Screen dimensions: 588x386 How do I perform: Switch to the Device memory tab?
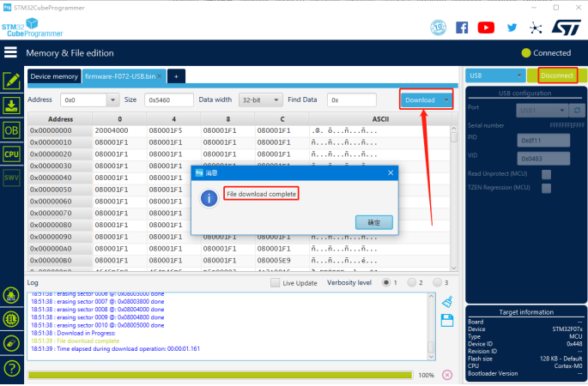53,76
